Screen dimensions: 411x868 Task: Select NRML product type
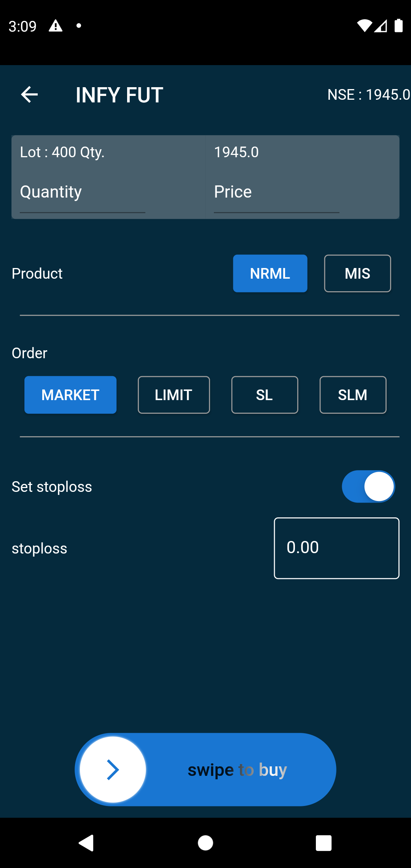(x=270, y=273)
